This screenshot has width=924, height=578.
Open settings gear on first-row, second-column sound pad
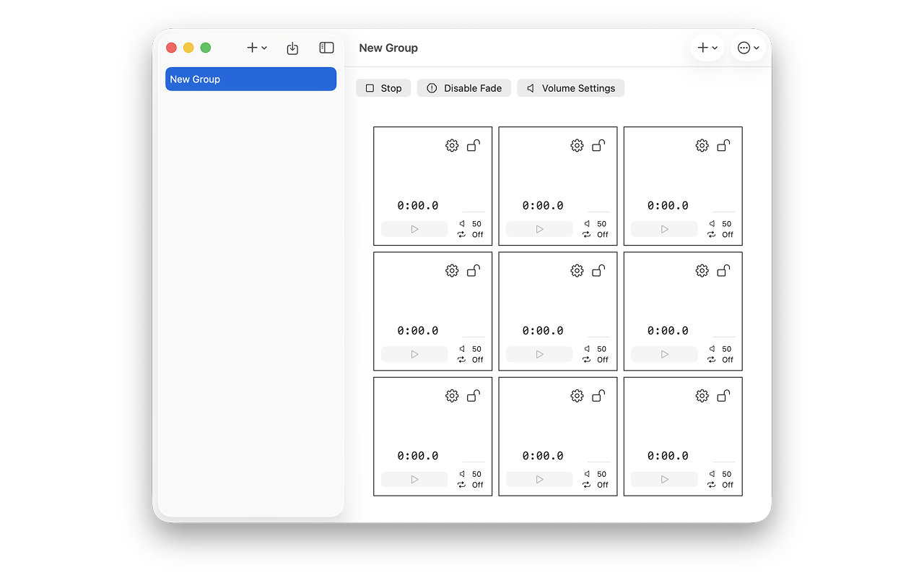(577, 145)
